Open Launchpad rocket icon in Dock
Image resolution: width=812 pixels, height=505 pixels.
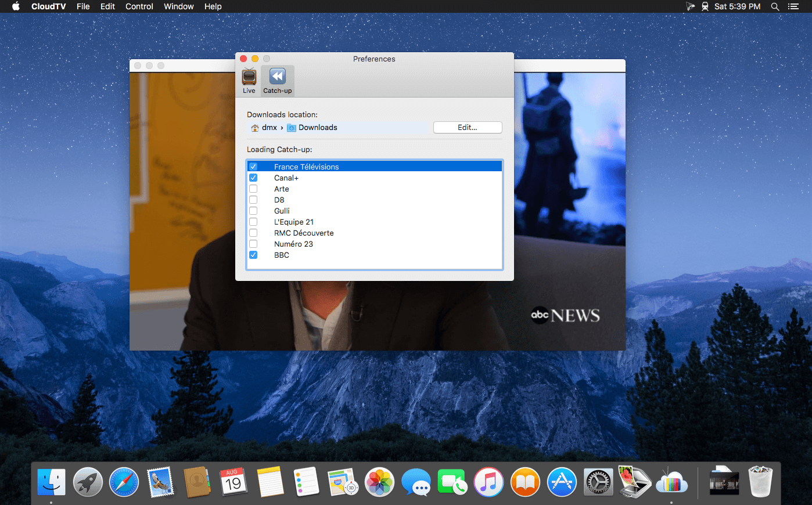(88, 482)
